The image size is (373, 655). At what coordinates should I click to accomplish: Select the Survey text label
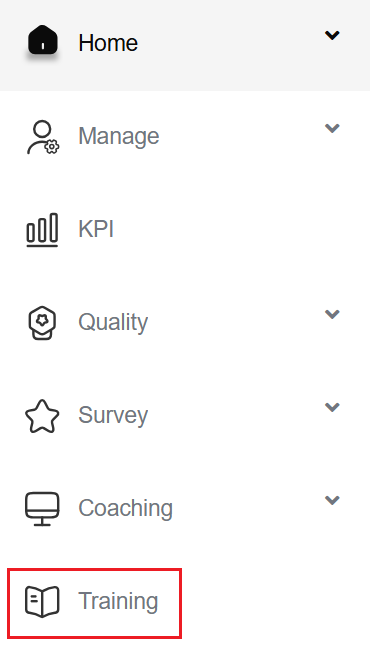click(113, 416)
